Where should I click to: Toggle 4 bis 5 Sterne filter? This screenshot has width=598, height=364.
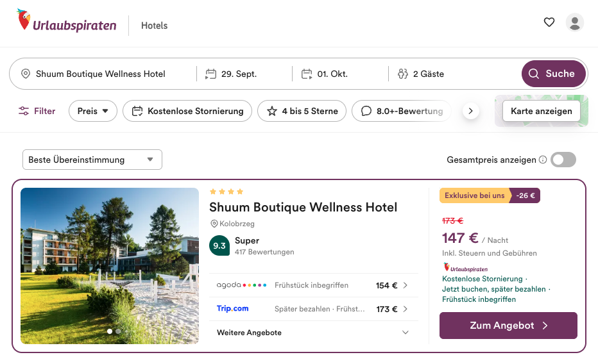tap(302, 111)
